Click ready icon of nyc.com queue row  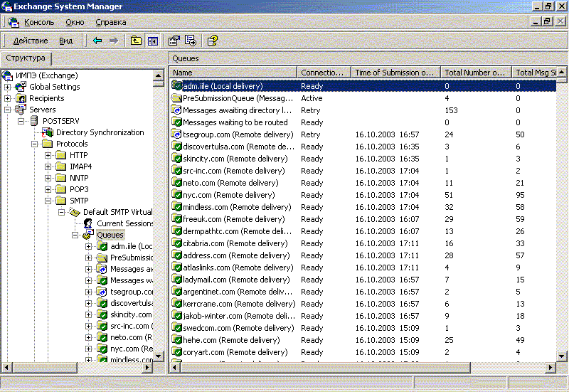click(x=176, y=195)
